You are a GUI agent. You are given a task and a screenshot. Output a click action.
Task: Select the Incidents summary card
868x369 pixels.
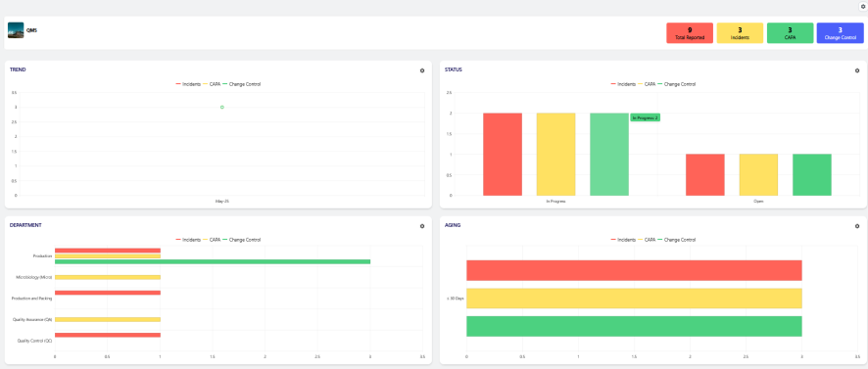[x=740, y=33]
